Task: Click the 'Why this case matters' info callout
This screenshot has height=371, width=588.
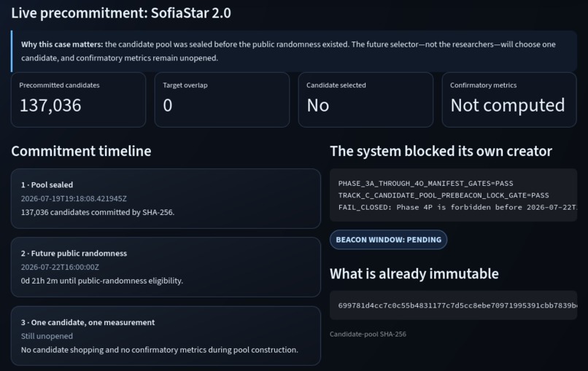Action: [294, 51]
